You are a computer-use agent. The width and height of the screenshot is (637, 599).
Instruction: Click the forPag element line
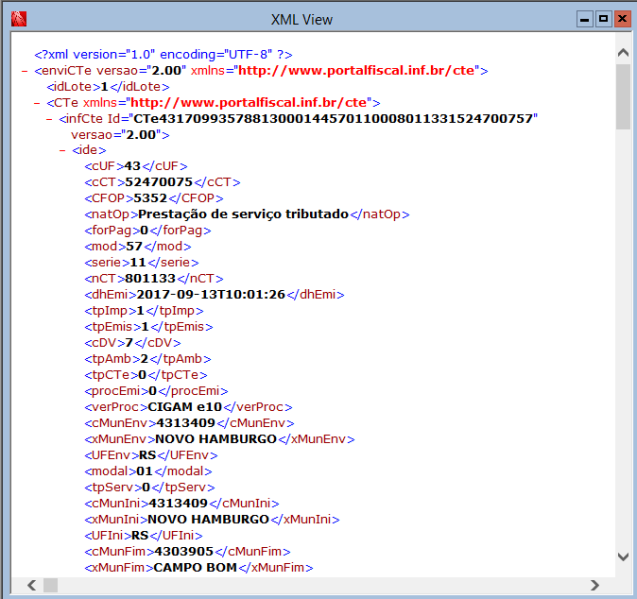pyautogui.click(x=148, y=230)
